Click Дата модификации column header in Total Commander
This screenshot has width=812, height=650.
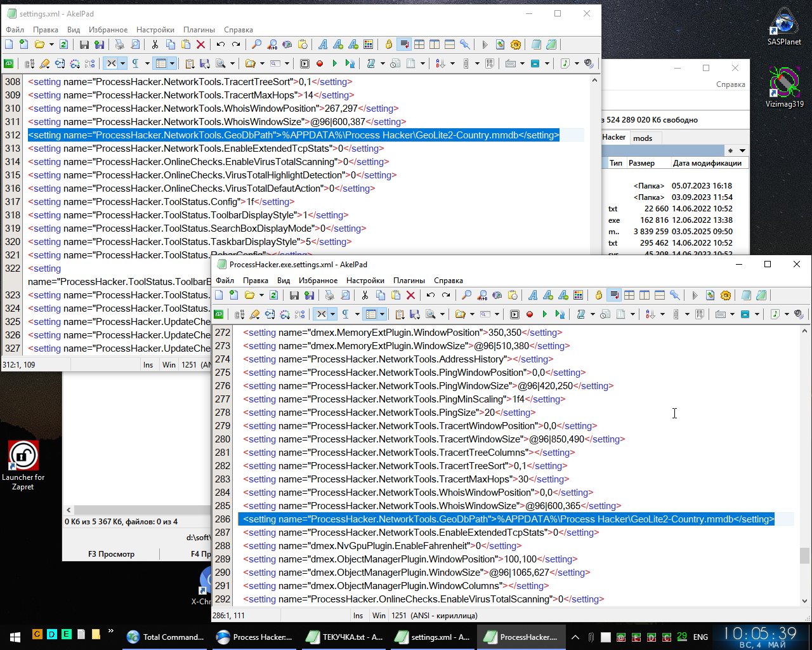click(x=707, y=163)
